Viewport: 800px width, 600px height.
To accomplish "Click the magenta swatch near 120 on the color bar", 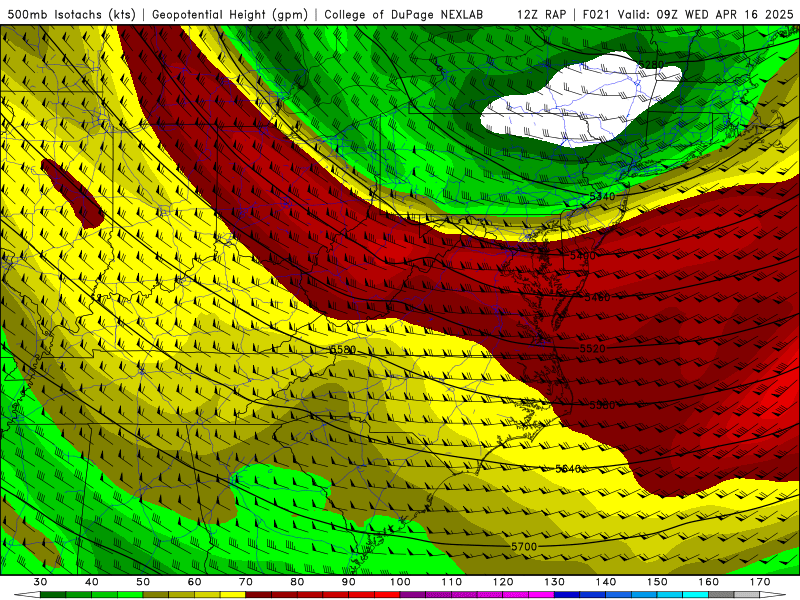I will click(516, 595).
